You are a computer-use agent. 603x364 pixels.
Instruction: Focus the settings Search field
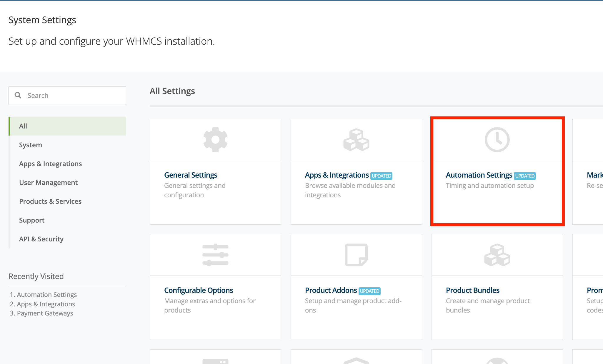pos(67,96)
